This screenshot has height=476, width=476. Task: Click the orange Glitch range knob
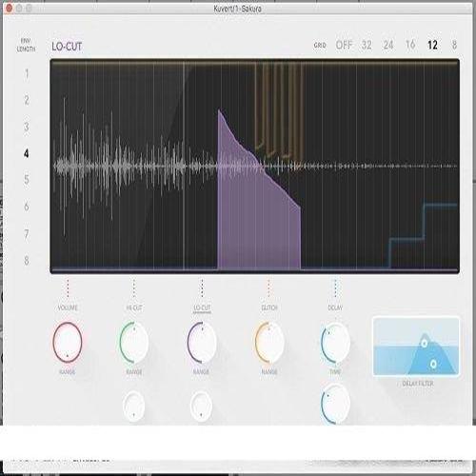click(x=269, y=342)
